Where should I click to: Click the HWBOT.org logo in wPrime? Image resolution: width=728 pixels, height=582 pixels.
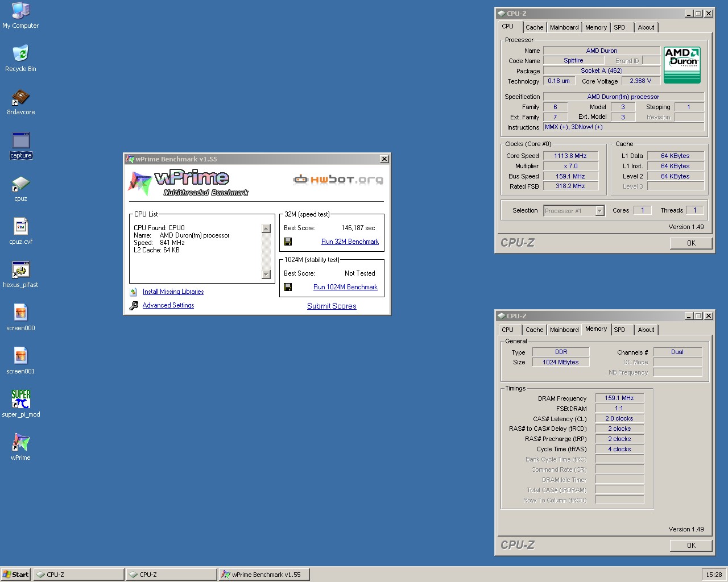click(338, 180)
